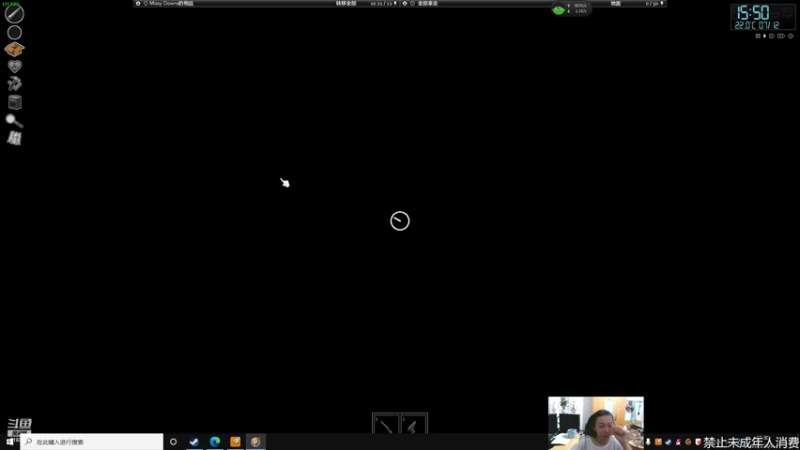
Task: Select hotbar slot 1 with long weapon
Action: (x=386, y=424)
